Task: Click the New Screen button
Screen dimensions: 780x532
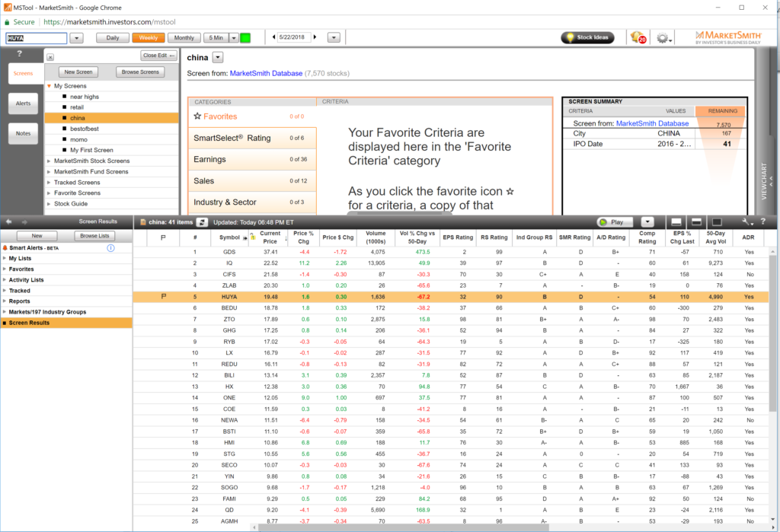Action: 78,72
